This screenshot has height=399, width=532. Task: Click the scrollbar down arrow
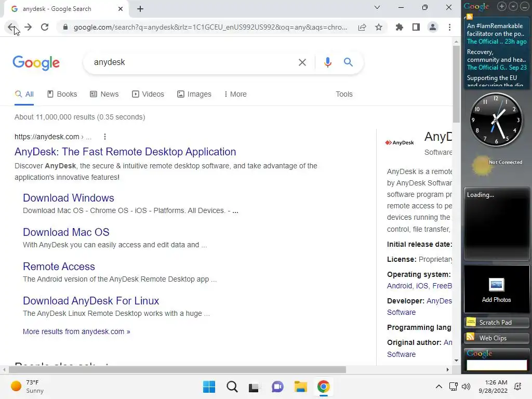pyautogui.click(x=456, y=361)
